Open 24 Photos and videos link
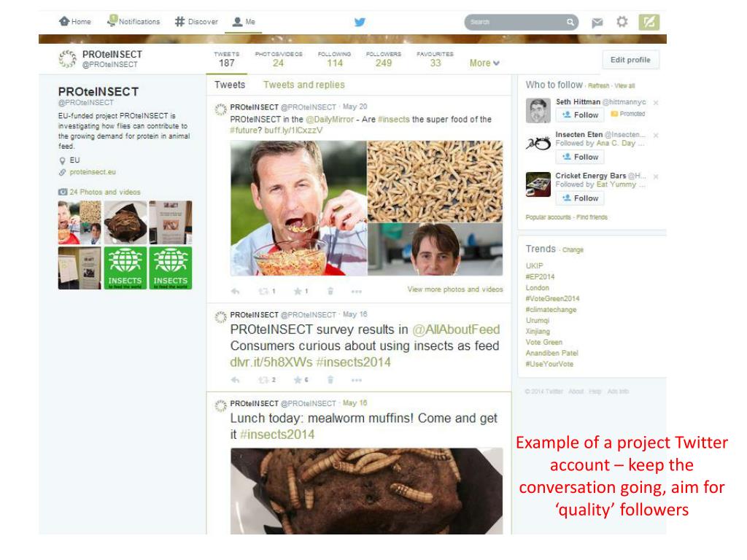747x560 pixels. pyautogui.click(x=105, y=192)
